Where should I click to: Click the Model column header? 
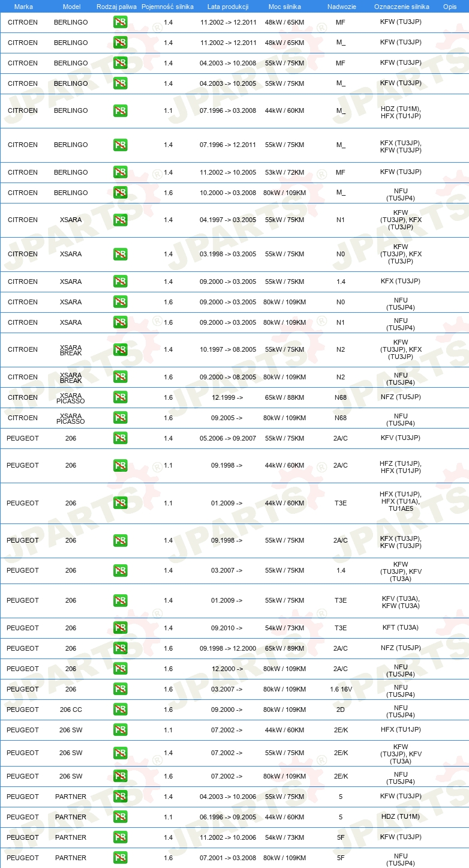click(x=71, y=7)
